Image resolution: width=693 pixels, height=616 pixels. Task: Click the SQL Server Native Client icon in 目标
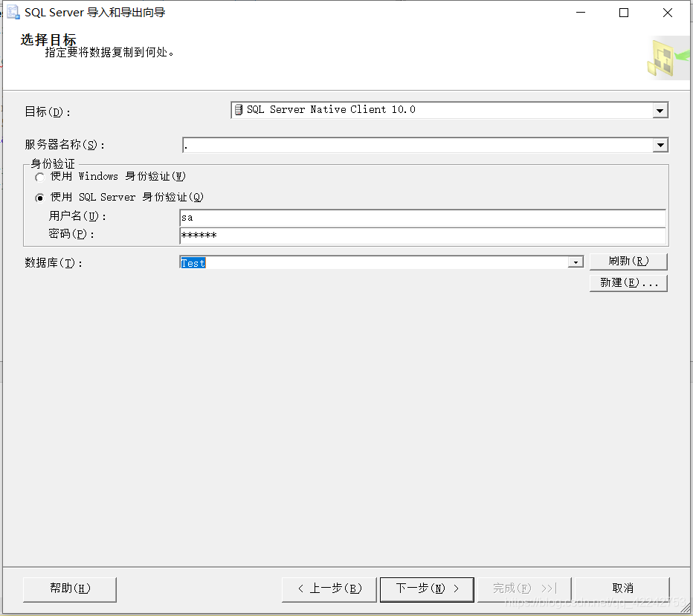point(238,109)
